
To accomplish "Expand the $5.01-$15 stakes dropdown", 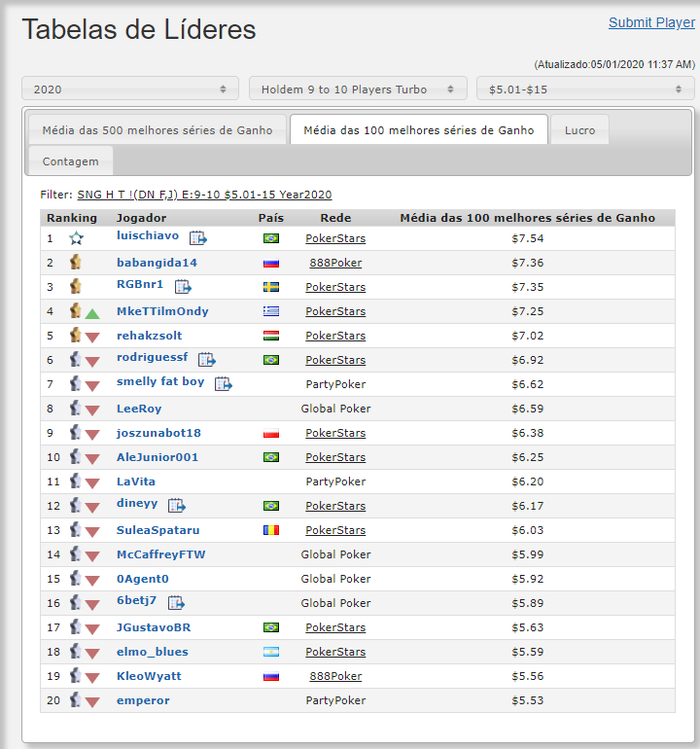I will (x=585, y=89).
